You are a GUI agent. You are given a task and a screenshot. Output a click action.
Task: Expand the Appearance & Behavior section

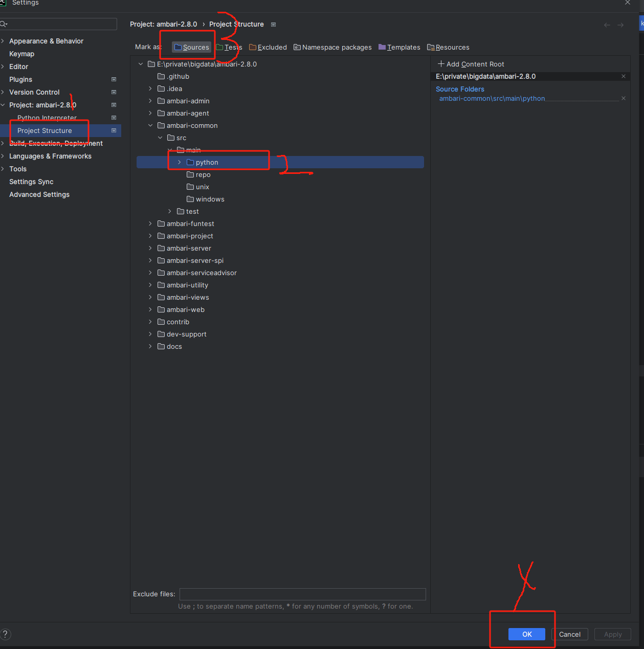(x=3, y=41)
